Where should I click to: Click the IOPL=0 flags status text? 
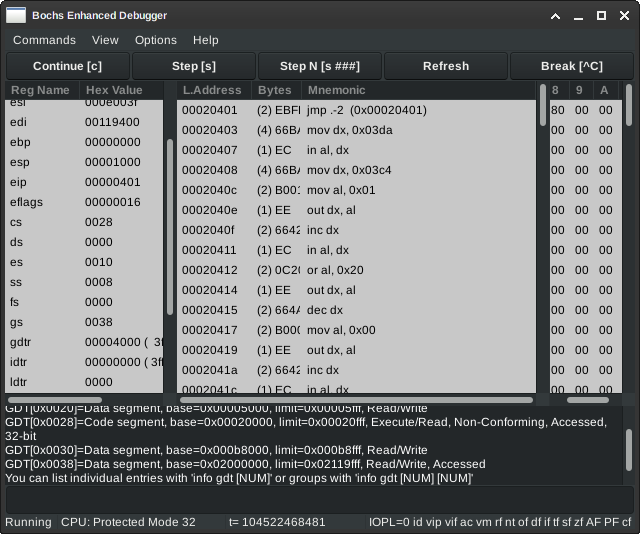click(x=500, y=522)
